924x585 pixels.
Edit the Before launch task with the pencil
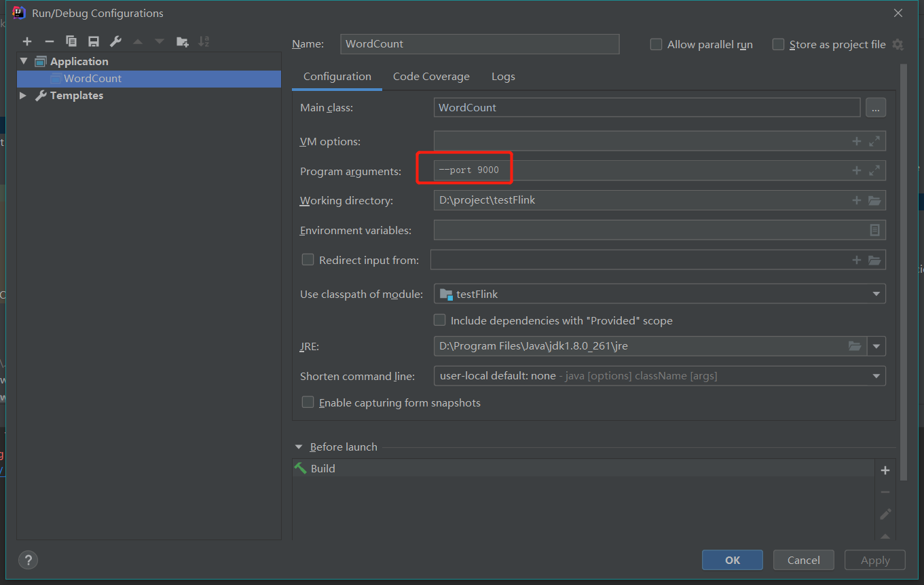[885, 514]
